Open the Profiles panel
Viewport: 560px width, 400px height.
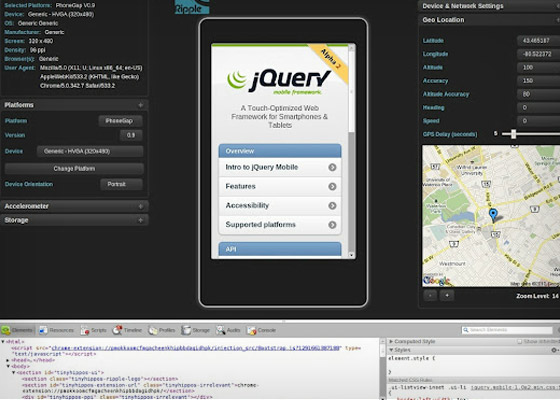[162, 330]
